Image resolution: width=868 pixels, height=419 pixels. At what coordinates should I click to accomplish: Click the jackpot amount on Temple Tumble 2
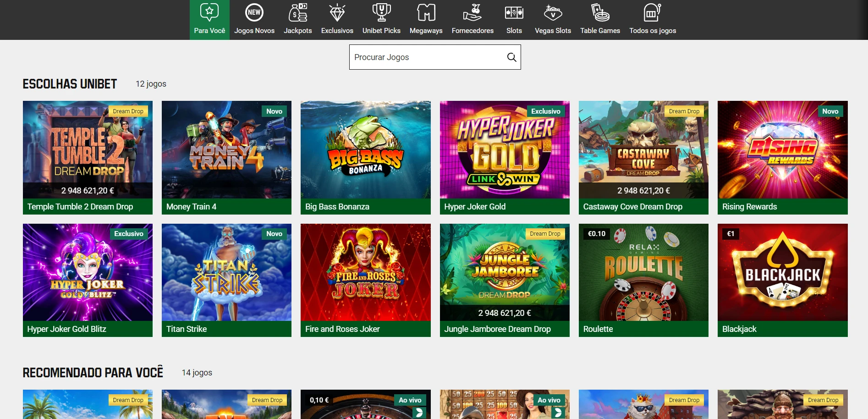coord(88,191)
